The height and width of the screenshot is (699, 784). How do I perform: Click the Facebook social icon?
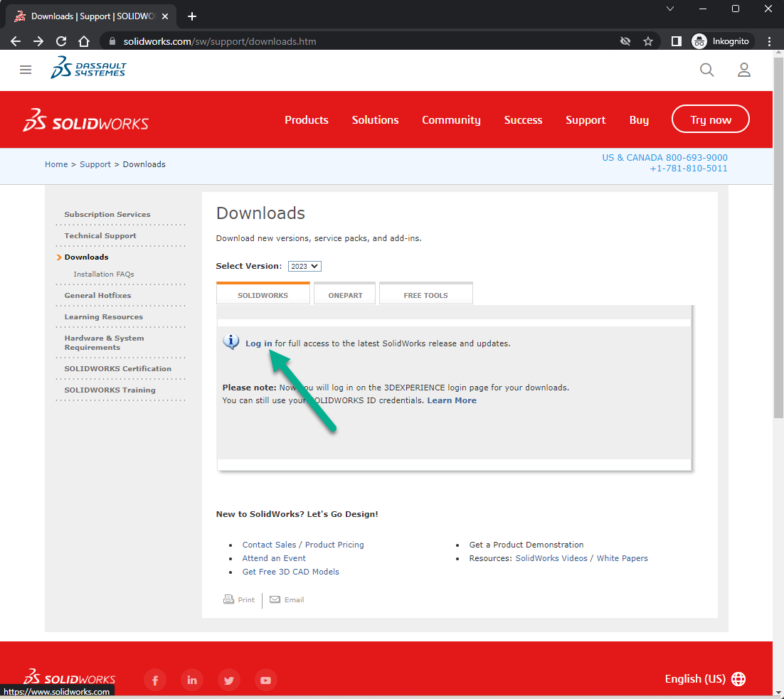[155, 680]
